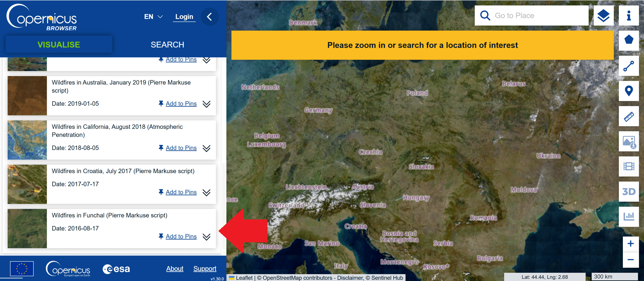Switch to 3D view

coord(628,192)
